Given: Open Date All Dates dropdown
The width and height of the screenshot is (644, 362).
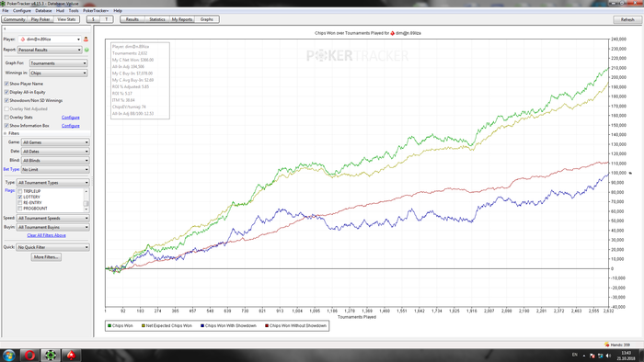Looking at the screenshot, I should [55, 152].
